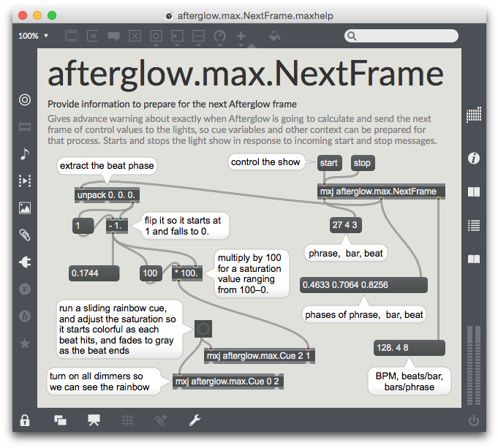Click the 'turn on all dimmers' comment
The width and height of the screenshot is (498, 448).
click(x=103, y=381)
